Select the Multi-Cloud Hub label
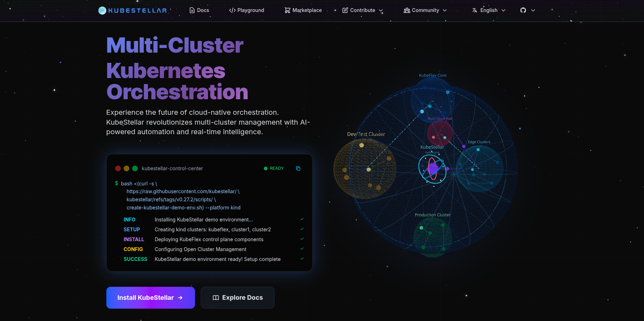Viewport: 644px width, 321px height. (440, 119)
